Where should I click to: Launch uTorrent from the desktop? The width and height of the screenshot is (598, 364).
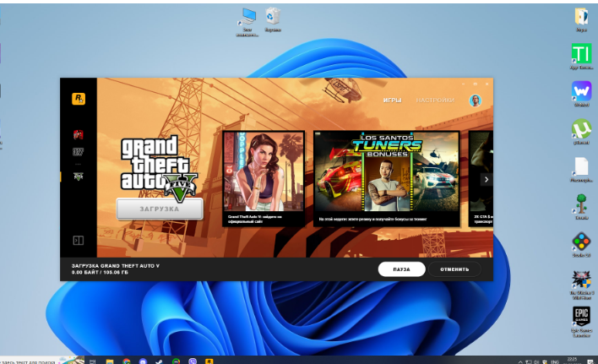coord(581,132)
